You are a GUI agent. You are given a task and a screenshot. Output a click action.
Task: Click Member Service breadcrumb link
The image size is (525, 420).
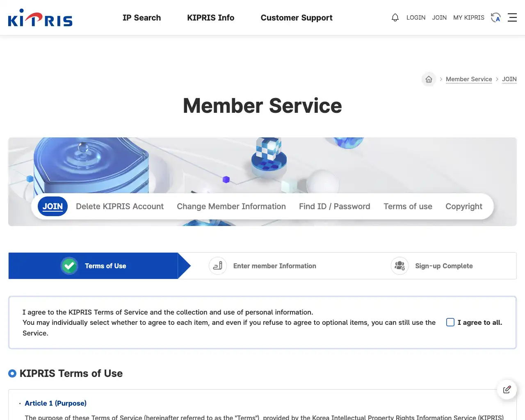pyautogui.click(x=469, y=79)
